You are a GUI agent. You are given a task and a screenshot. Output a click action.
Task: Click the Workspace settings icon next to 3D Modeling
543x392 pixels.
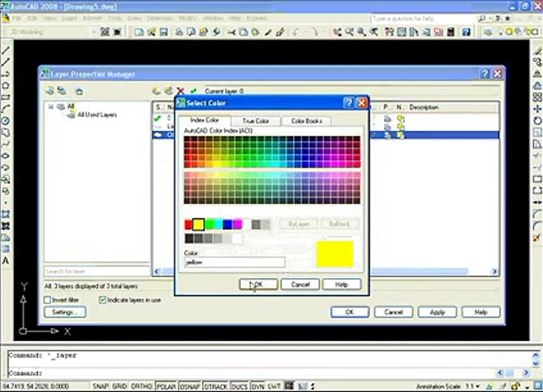[x=105, y=32]
